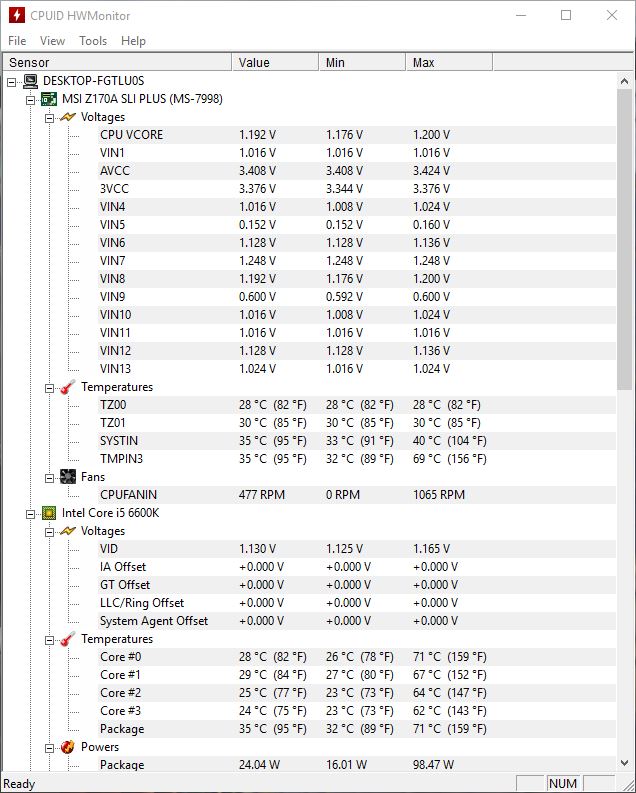
Task: Open the Tools menu
Action: pos(93,41)
